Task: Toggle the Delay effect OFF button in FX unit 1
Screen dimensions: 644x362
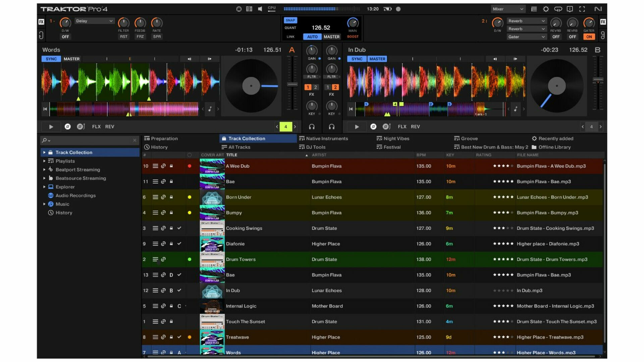Action: (x=65, y=37)
